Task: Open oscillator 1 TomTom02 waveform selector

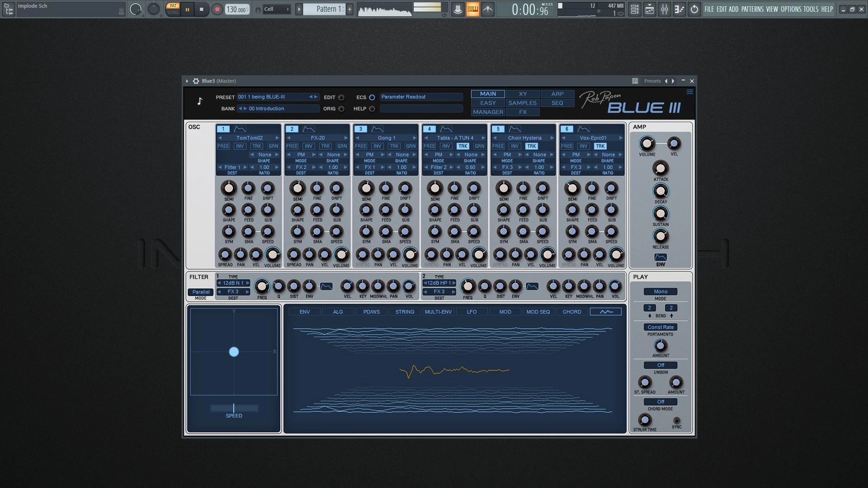Action: (x=249, y=138)
